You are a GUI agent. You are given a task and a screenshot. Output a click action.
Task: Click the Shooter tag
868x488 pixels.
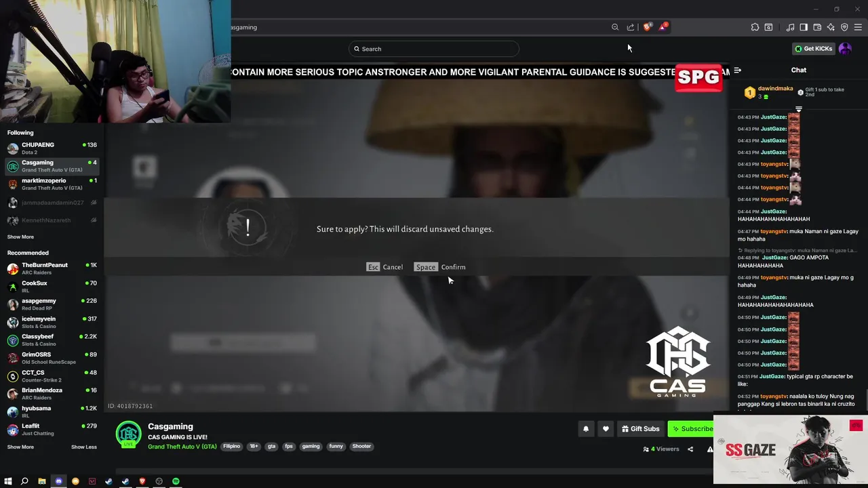361,446
